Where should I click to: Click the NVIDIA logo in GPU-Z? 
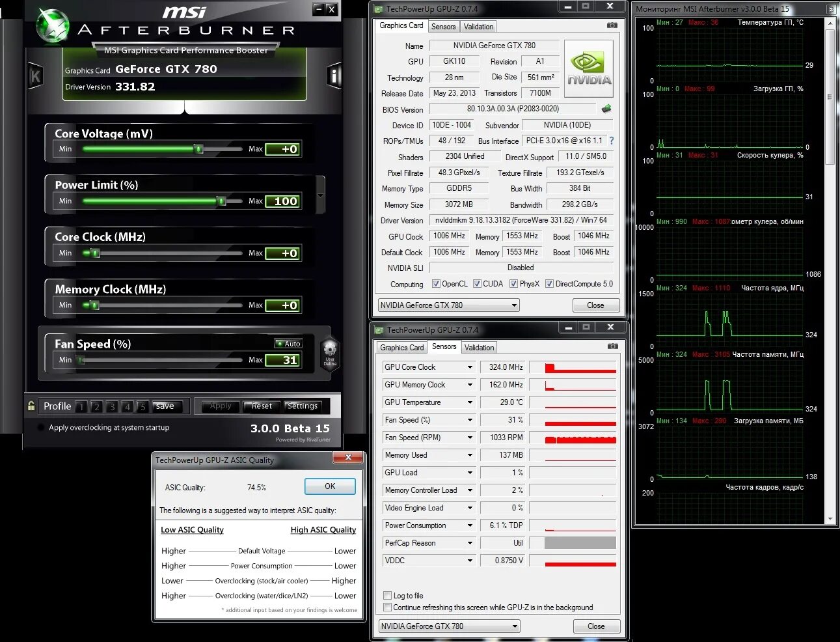tap(588, 69)
